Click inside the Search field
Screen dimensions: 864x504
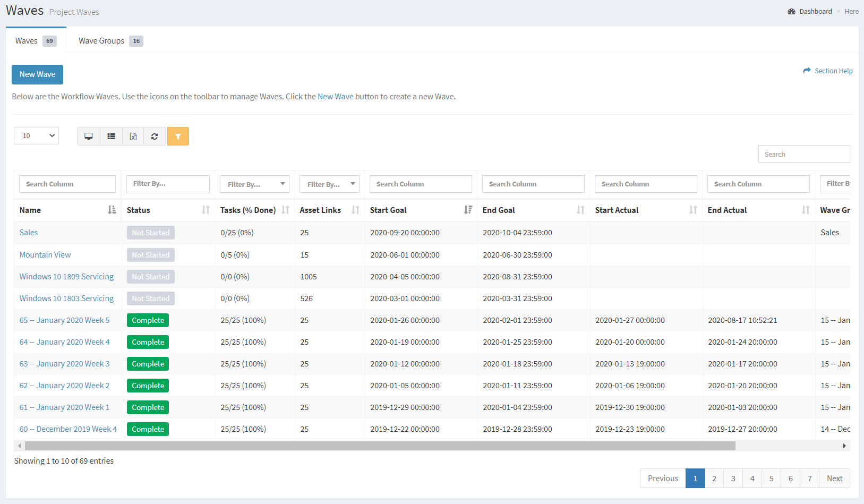(803, 154)
